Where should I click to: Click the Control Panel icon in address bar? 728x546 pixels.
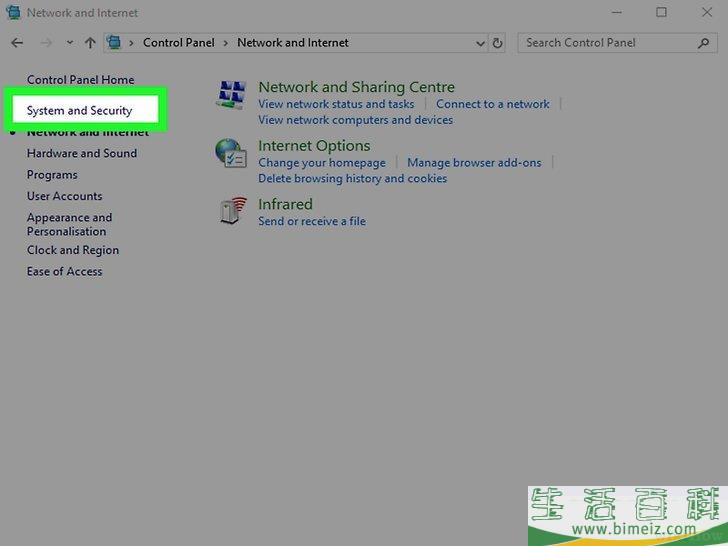pos(115,43)
